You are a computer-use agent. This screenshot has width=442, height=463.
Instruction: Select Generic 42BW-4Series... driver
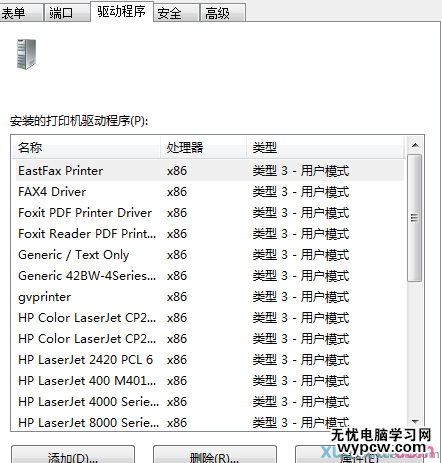pos(210,276)
